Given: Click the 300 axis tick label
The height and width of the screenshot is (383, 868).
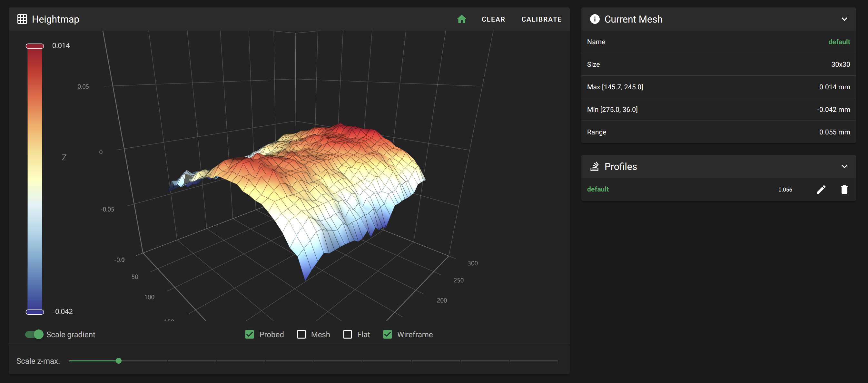Looking at the screenshot, I should click(x=472, y=263).
